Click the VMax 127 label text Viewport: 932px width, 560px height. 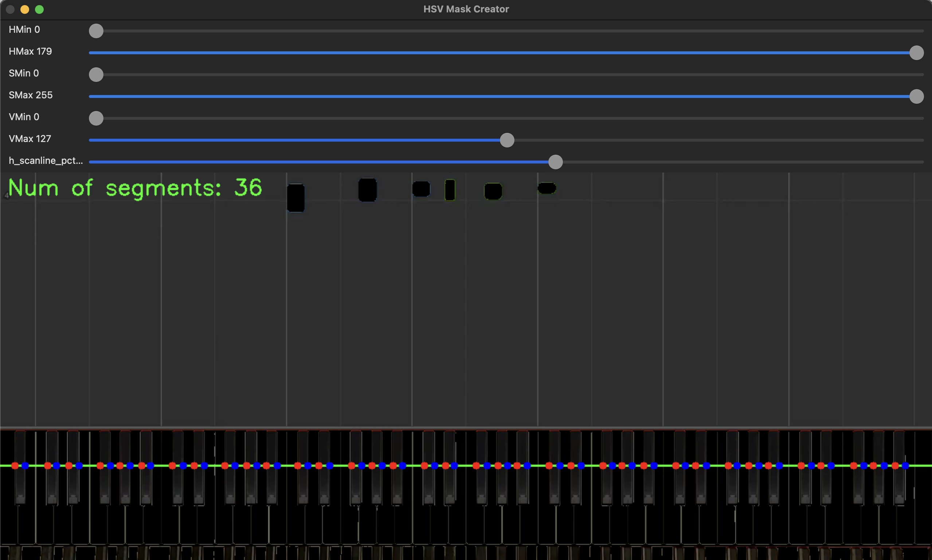pos(30,139)
